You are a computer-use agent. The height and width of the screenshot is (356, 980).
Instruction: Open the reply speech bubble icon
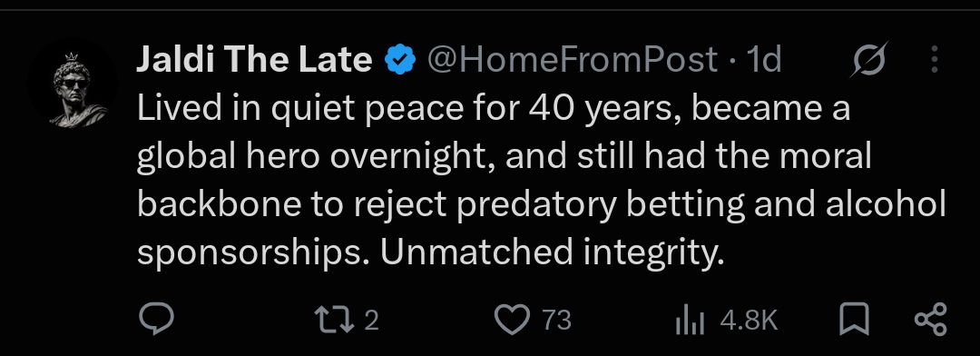pyautogui.click(x=155, y=321)
